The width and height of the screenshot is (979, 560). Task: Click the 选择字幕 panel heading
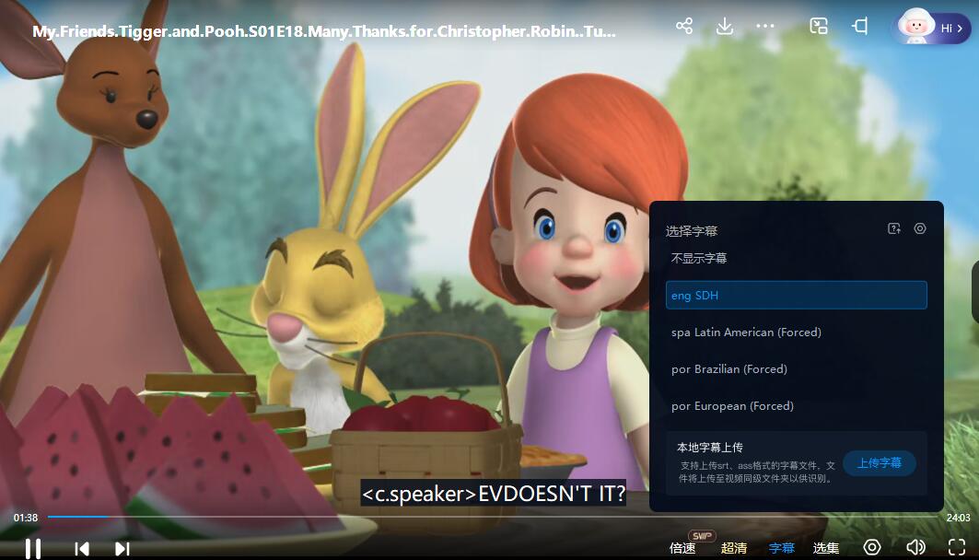[691, 231]
